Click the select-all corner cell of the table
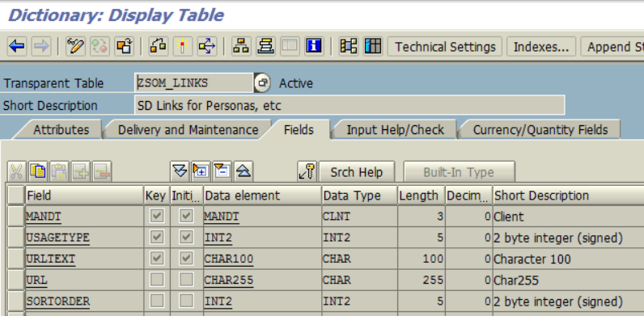 click(x=16, y=195)
